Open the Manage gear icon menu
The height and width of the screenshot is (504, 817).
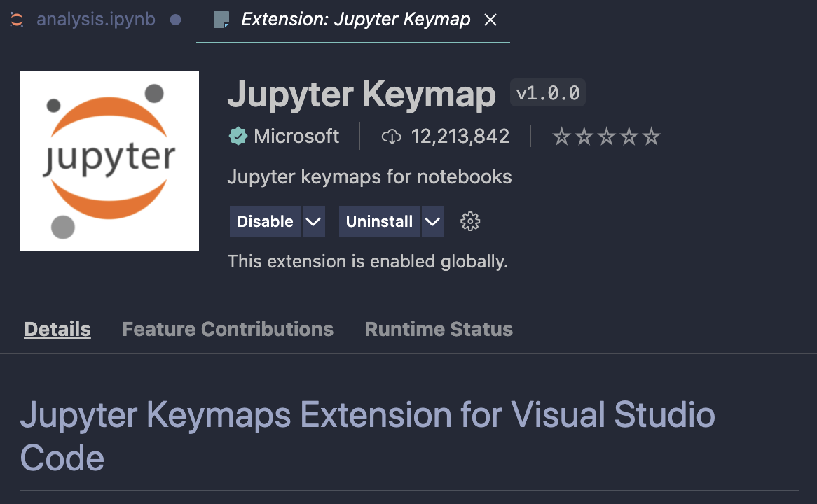pyautogui.click(x=470, y=221)
